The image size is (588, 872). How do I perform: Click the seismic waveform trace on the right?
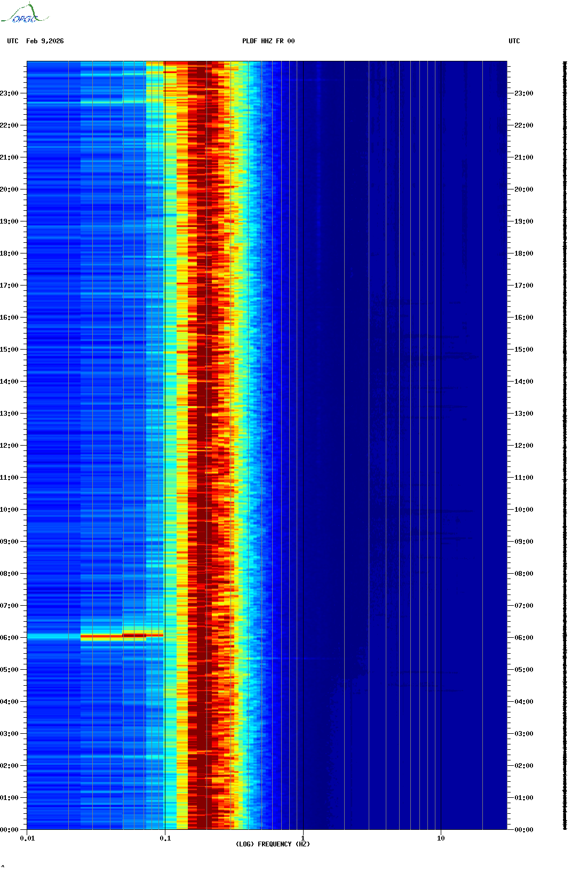(x=565, y=446)
